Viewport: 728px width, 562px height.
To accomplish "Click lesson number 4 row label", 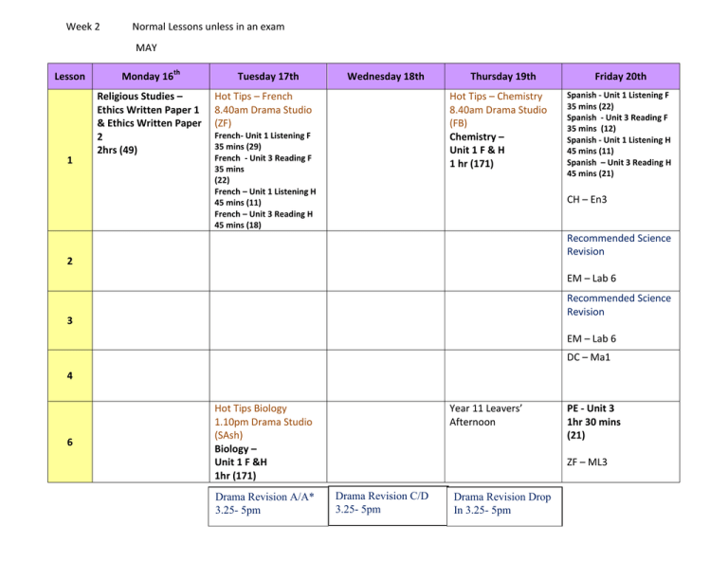I will pyautogui.click(x=69, y=375).
